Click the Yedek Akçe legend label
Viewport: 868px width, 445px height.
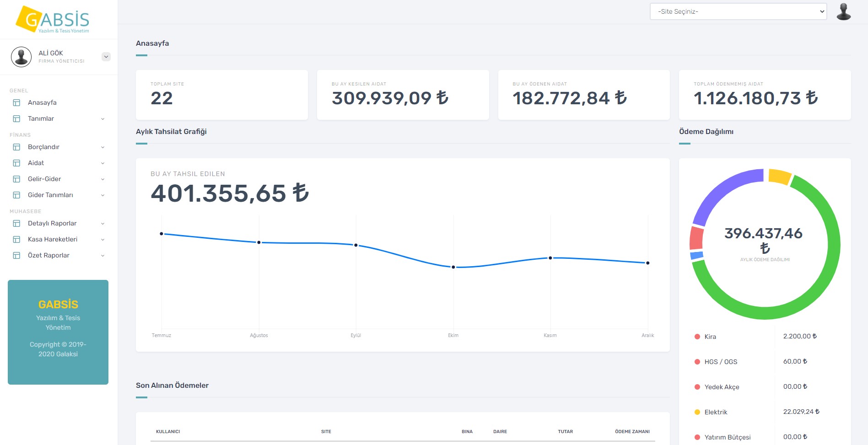[722, 387]
